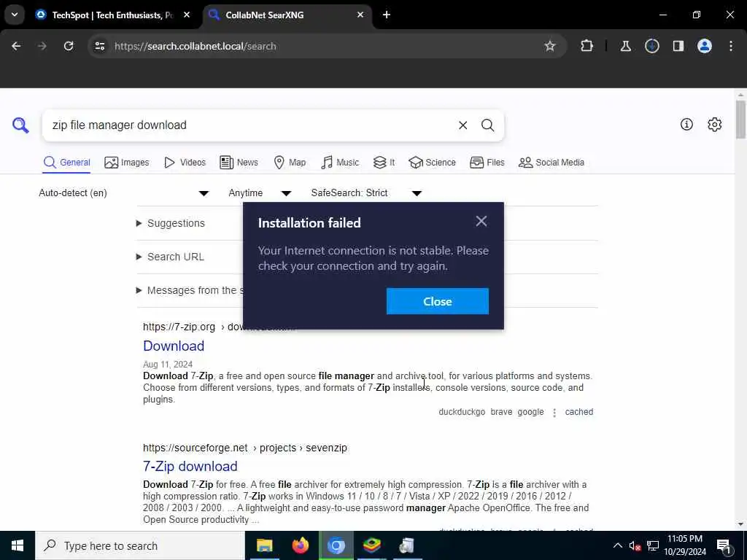
Task: Click the browser address bar URL
Action: [196, 46]
